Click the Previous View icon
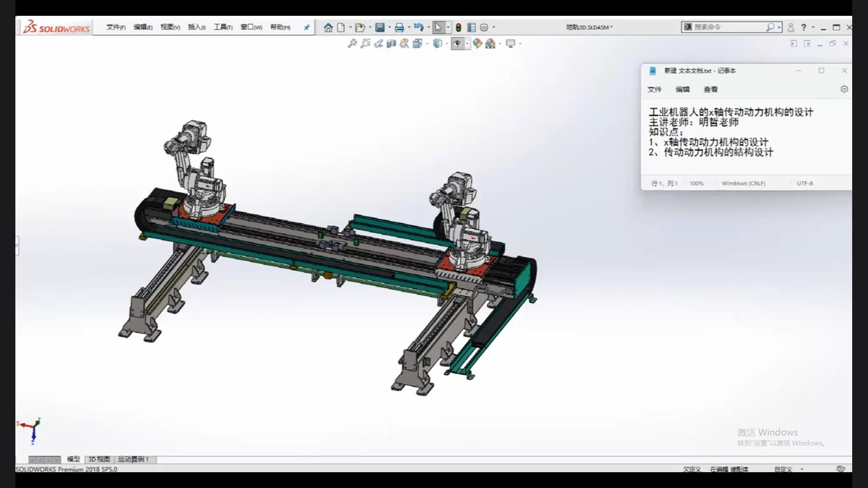 [378, 43]
